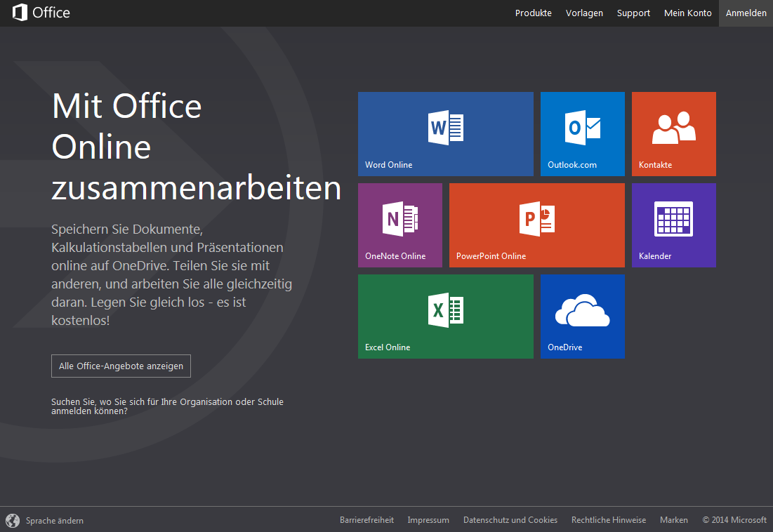Launch Excel Online spreadsheet icon
Image resolution: width=773 pixels, height=532 pixels.
coord(446,310)
